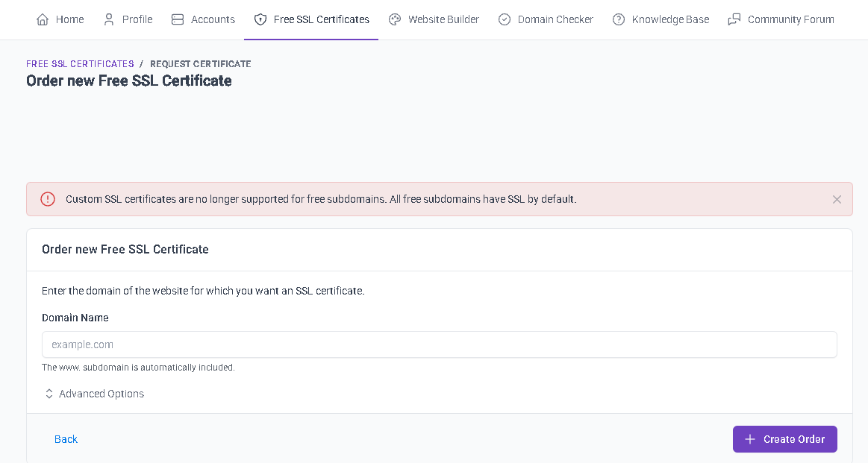Click the Website Builder palette icon

395,20
